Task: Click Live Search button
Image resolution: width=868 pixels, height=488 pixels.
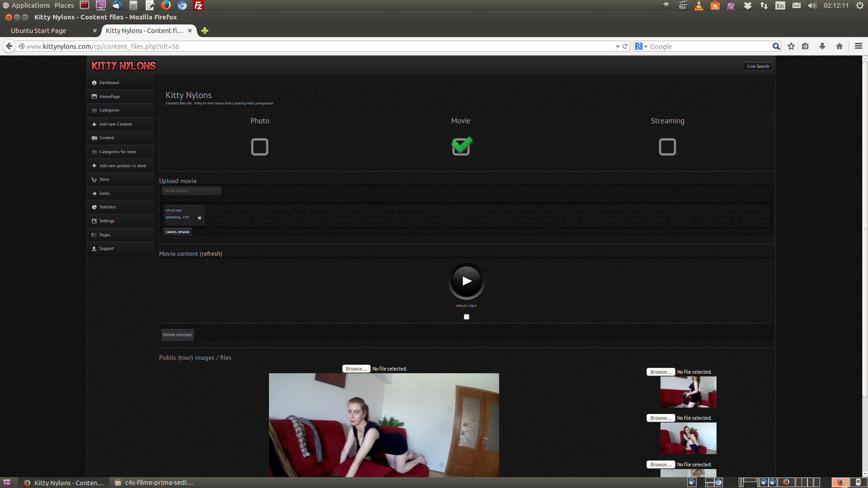Action: point(758,66)
